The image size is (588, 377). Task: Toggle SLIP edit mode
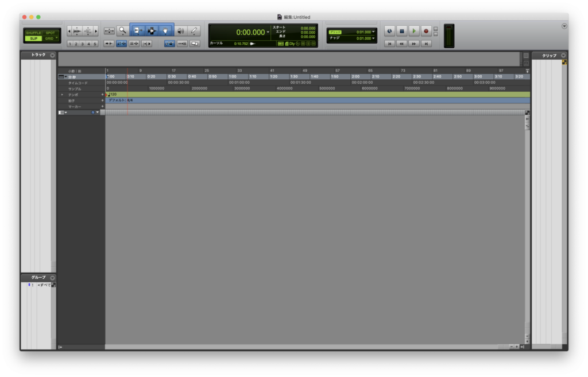pyautogui.click(x=33, y=38)
